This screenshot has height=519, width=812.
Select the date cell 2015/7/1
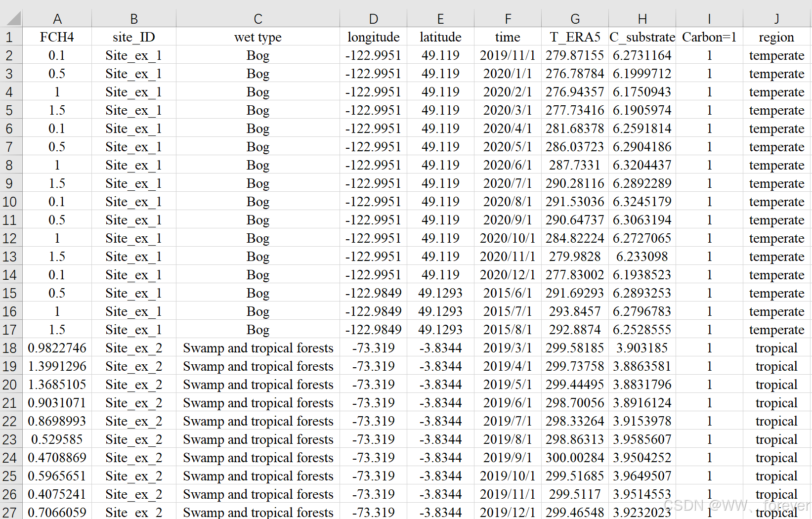point(508,311)
